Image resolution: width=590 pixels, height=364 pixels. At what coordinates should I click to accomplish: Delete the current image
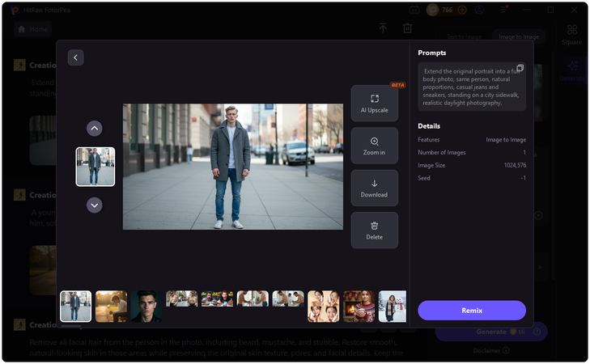(x=375, y=231)
